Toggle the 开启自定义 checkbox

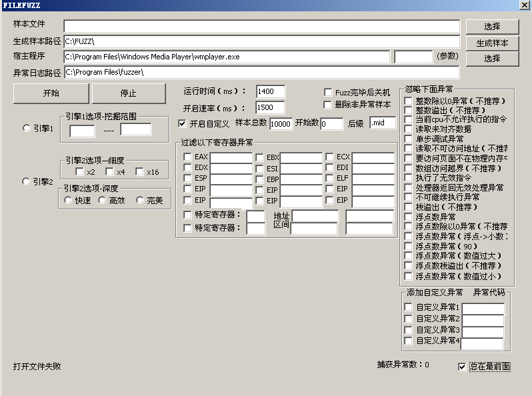(x=183, y=123)
